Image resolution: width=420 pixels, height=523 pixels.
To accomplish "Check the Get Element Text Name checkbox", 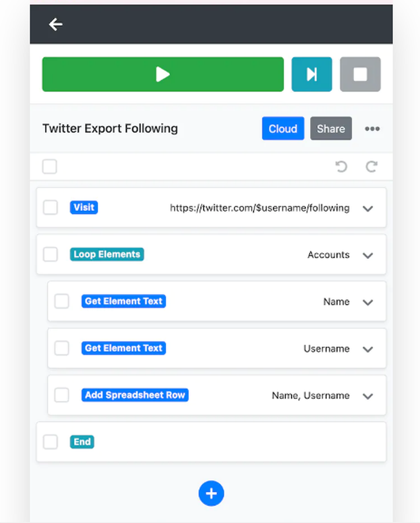I will [62, 301].
